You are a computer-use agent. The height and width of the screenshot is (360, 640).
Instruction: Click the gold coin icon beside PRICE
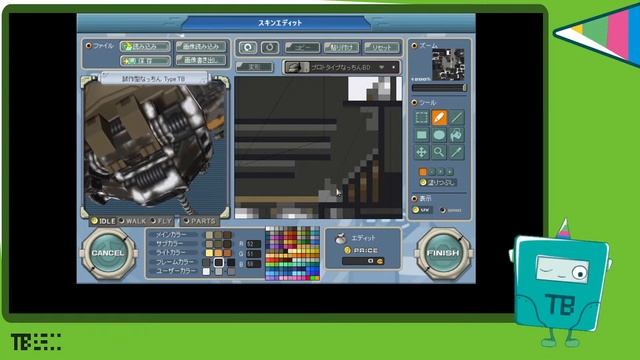[347, 250]
